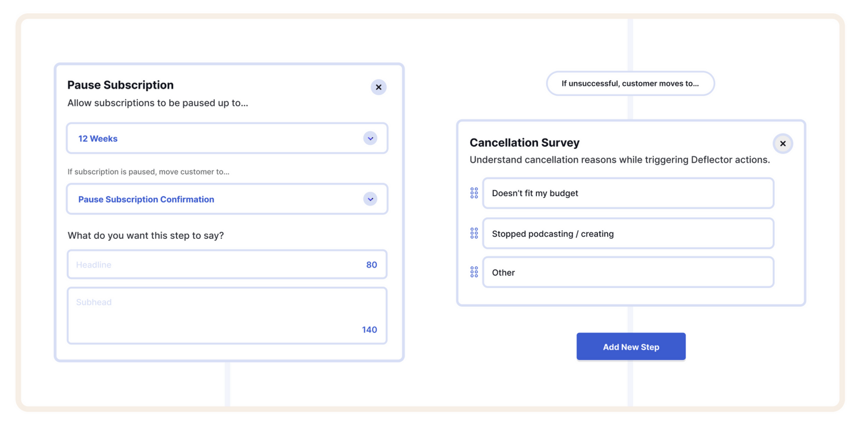
Task: Select the 'Other' survey option
Action: click(628, 272)
